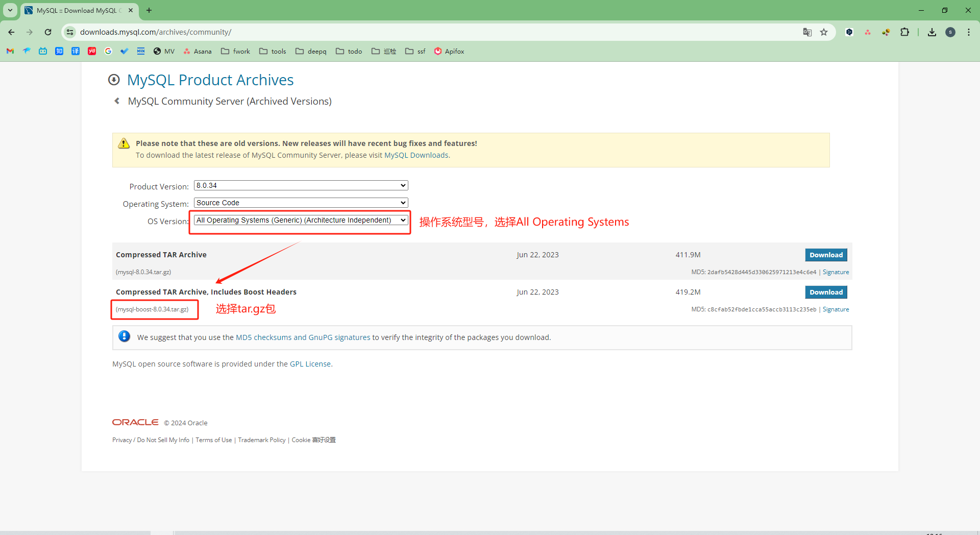Open the Cookie preferences link
The image size is (980, 535).
tap(313, 440)
